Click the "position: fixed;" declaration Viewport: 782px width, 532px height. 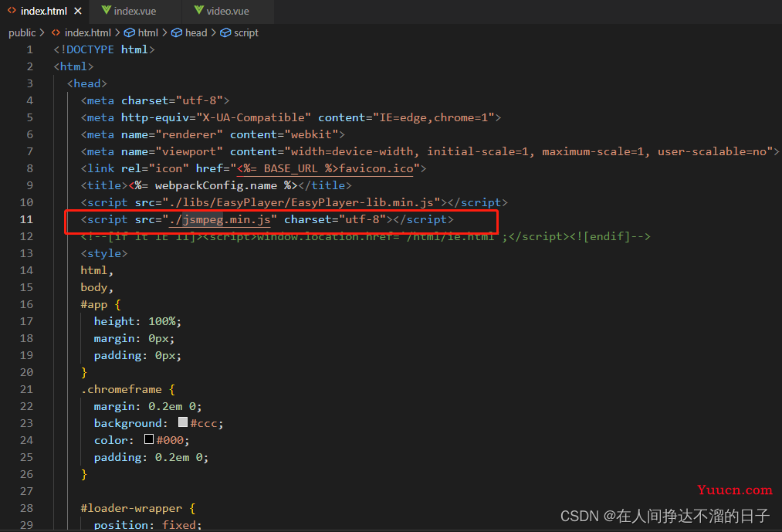[148, 525]
